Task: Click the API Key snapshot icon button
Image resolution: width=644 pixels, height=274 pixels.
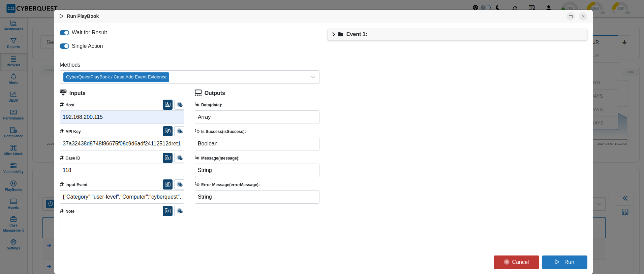Action: (x=167, y=131)
